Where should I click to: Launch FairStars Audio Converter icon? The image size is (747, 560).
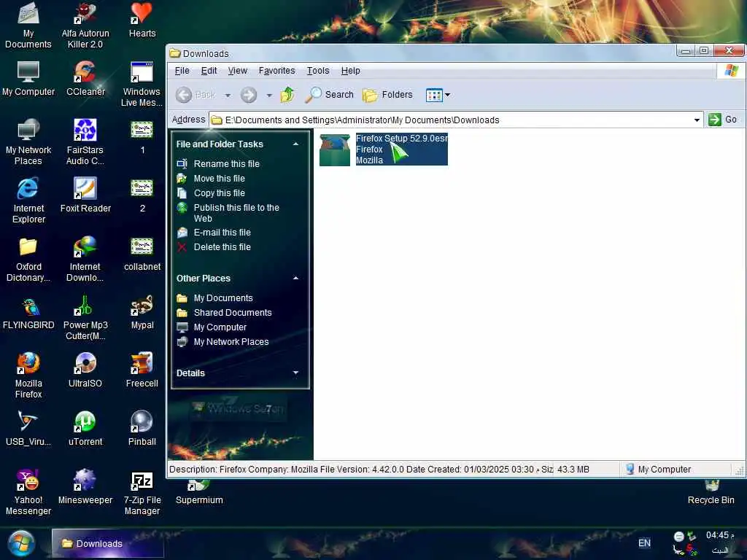point(85,142)
